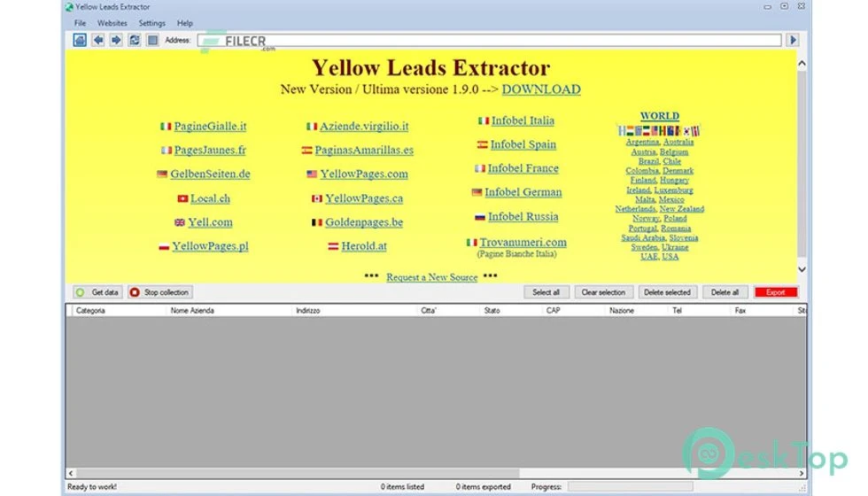Click the Stop loading icon

point(152,40)
